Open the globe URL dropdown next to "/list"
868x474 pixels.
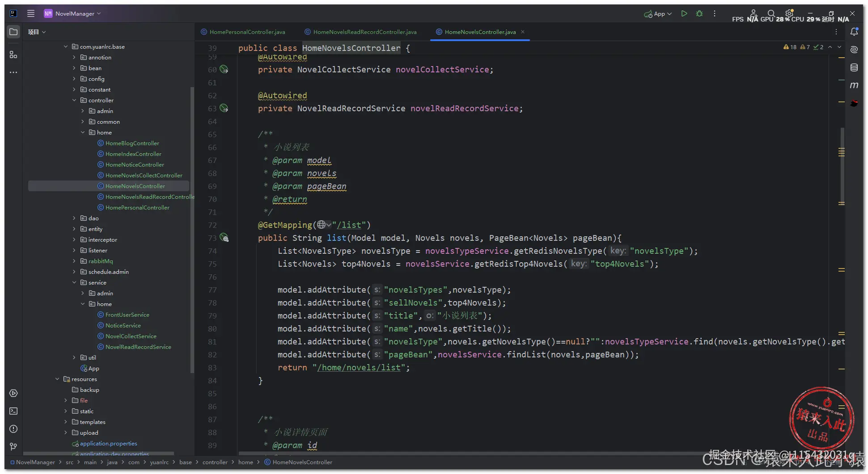[x=324, y=225]
